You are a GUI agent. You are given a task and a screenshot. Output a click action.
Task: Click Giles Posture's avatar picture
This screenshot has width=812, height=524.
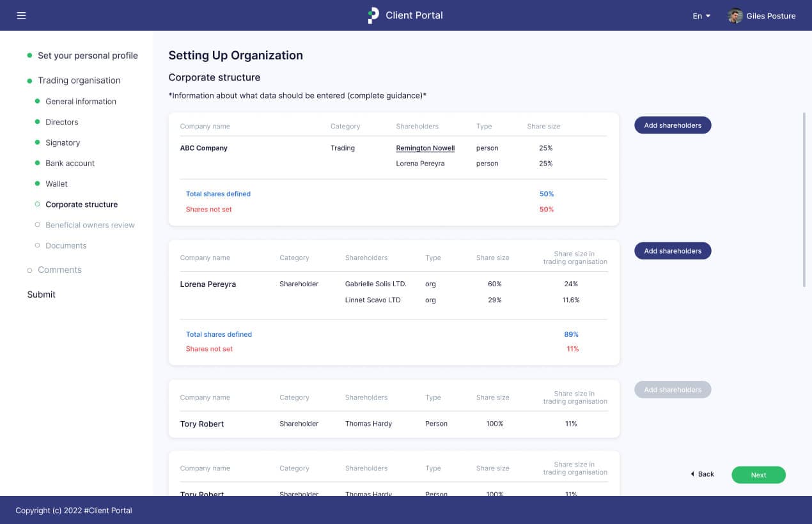[x=735, y=16]
